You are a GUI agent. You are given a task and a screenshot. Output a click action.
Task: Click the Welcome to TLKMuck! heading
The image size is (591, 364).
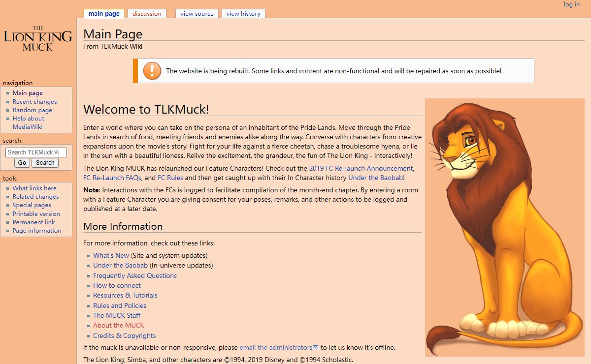pyautogui.click(x=146, y=109)
